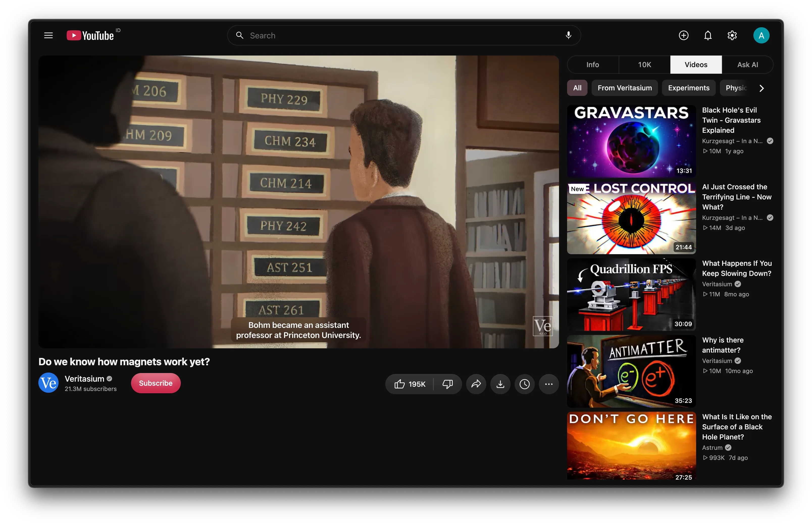
Task: Focus the Search input field
Action: pos(404,35)
